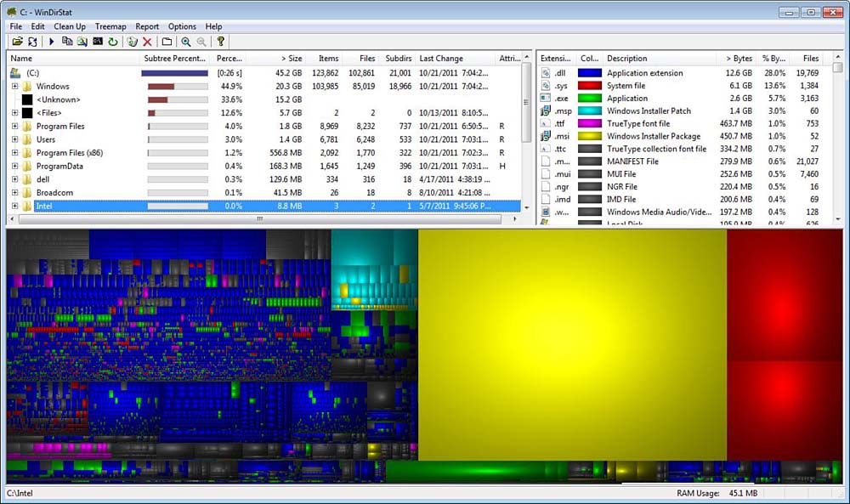
Task: Click the Copy Path toolbar icon
Action: [67, 41]
